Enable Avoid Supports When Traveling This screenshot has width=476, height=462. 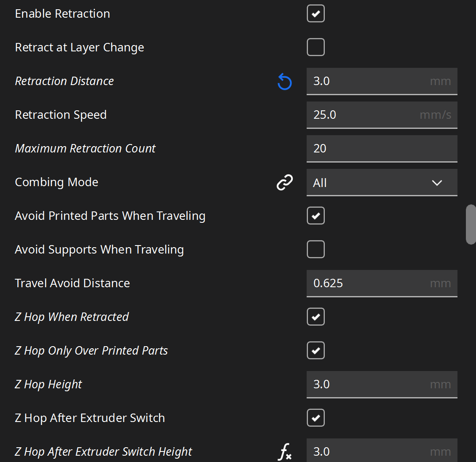[316, 249]
